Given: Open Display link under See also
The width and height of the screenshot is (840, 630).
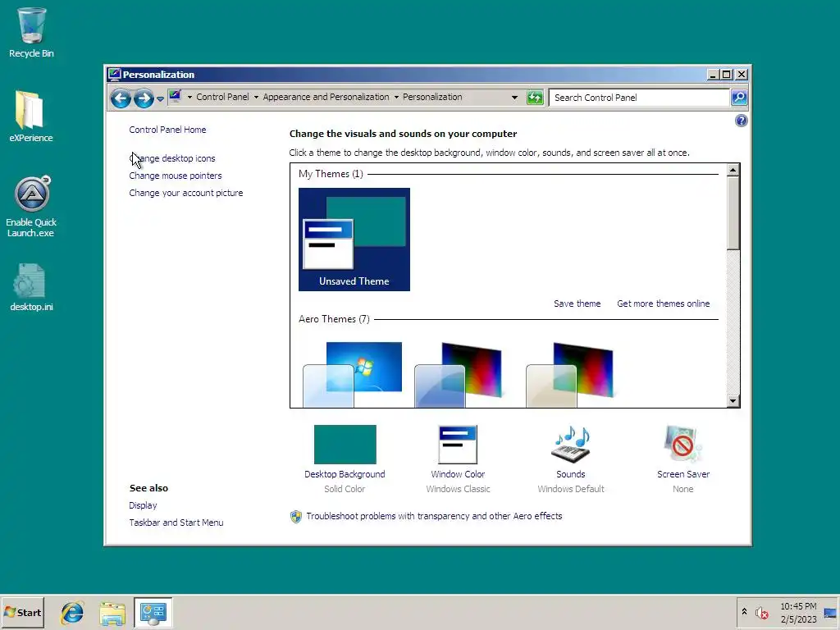Looking at the screenshot, I should click(143, 505).
